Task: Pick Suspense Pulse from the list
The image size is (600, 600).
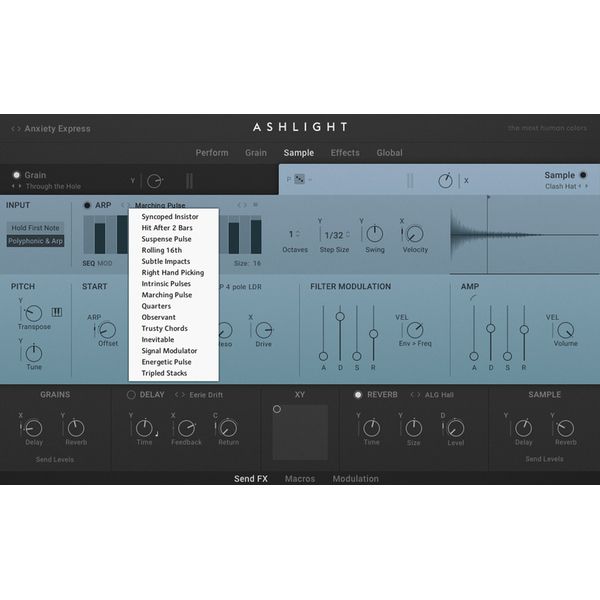Action: 174,239
